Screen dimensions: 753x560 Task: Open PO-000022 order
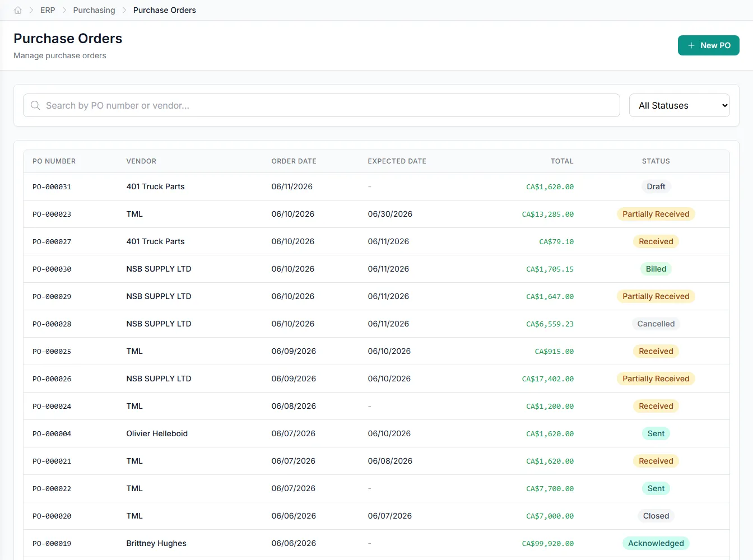[x=376, y=488]
